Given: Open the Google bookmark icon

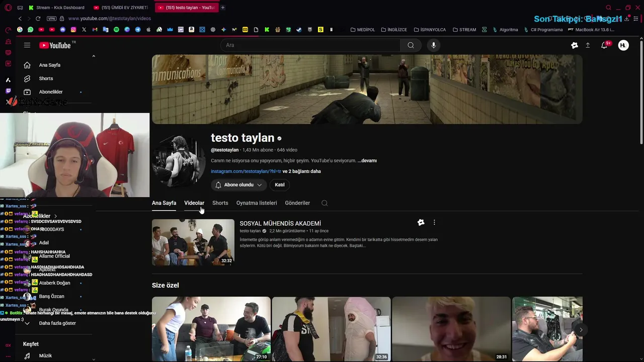Looking at the screenshot, I should click(20, 30).
